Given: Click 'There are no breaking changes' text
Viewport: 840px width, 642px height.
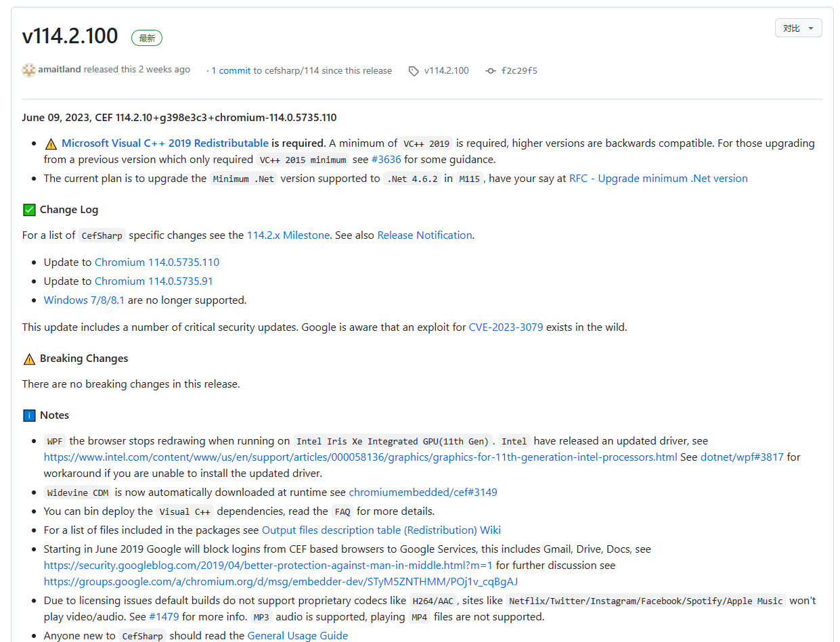Looking at the screenshot, I should pyautogui.click(x=131, y=384).
